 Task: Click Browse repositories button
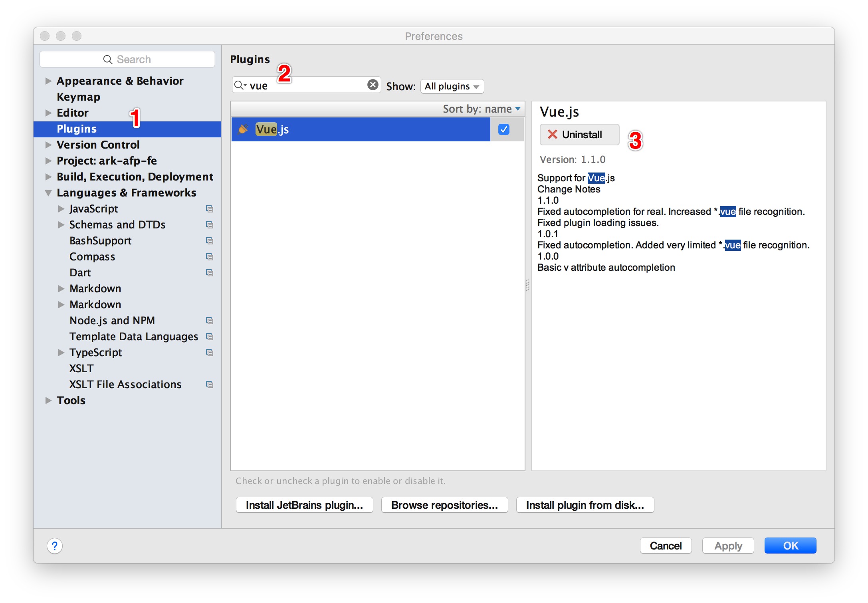pyautogui.click(x=444, y=505)
